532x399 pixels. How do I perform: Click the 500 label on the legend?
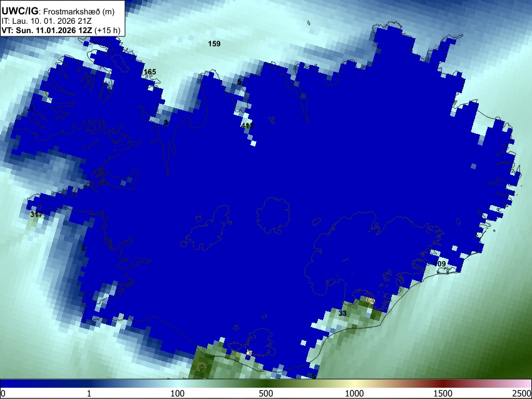[x=266, y=393]
